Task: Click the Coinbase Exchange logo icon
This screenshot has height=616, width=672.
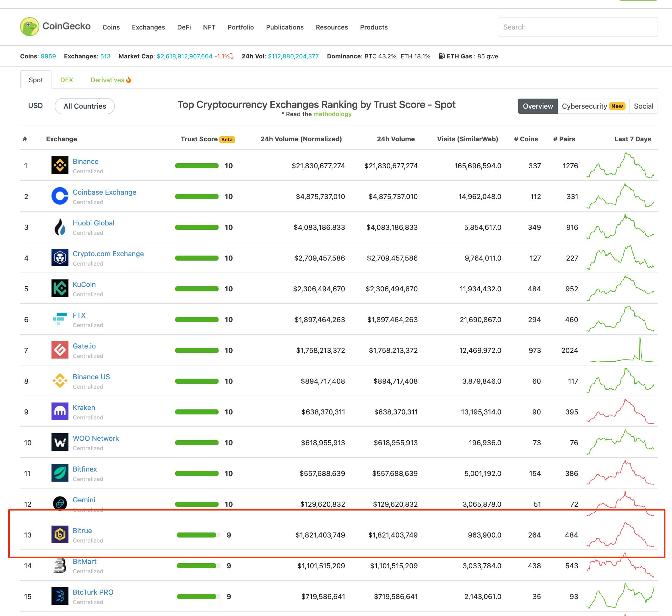Action: [60, 196]
